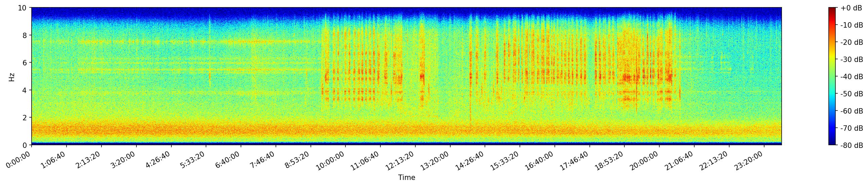Click the -60 dB colorbar label
Viewport: 868px width, 186px height.
click(851, 111)
